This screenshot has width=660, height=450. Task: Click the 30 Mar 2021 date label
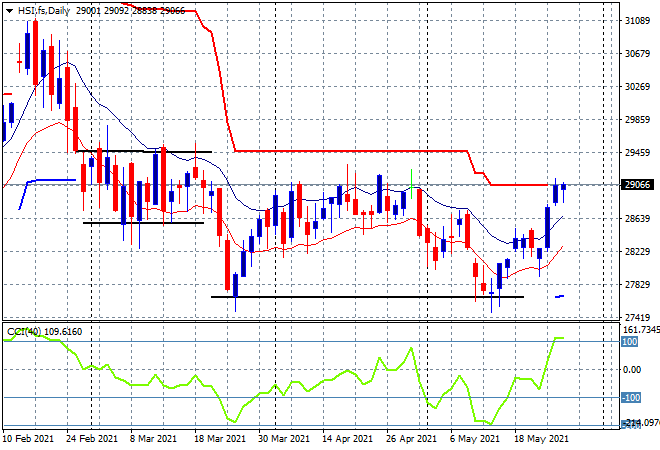283,439
